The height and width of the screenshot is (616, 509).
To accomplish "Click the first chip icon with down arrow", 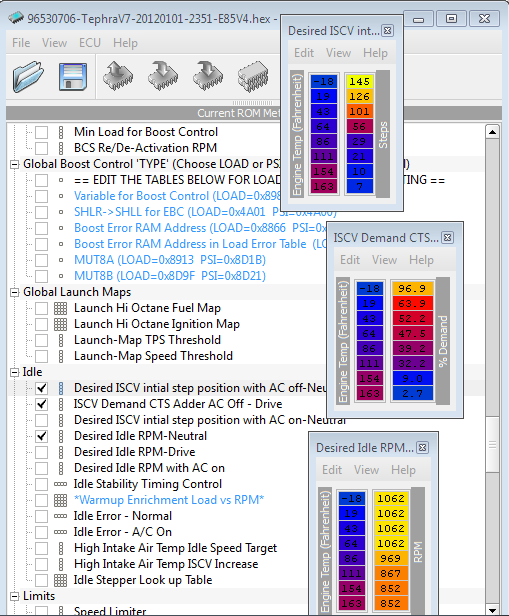I will tap(163, 76).
